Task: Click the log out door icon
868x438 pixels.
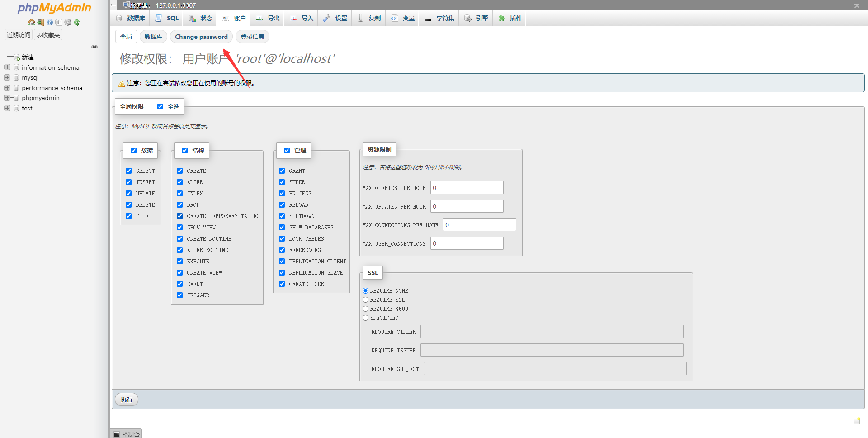Action: click(x=41, y=22)
